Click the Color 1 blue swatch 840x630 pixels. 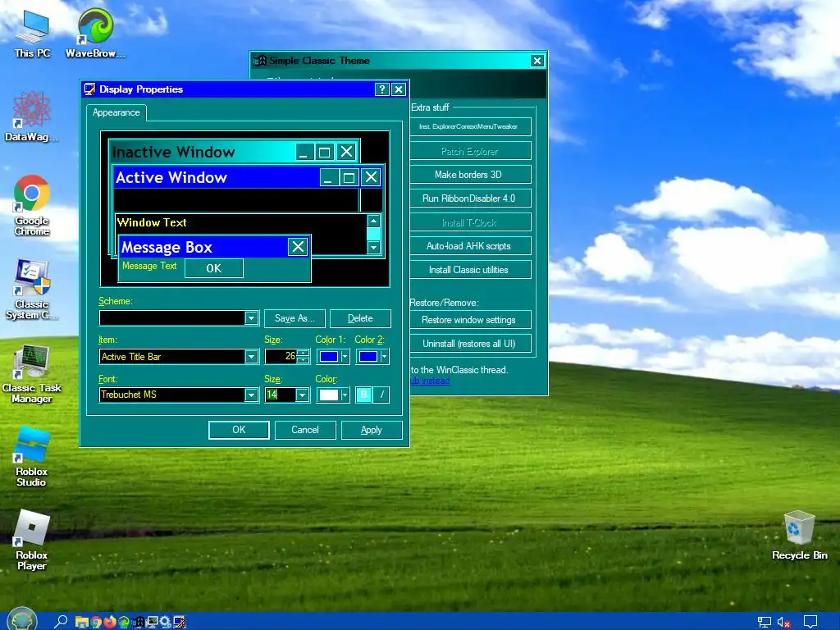click(328, 357)
